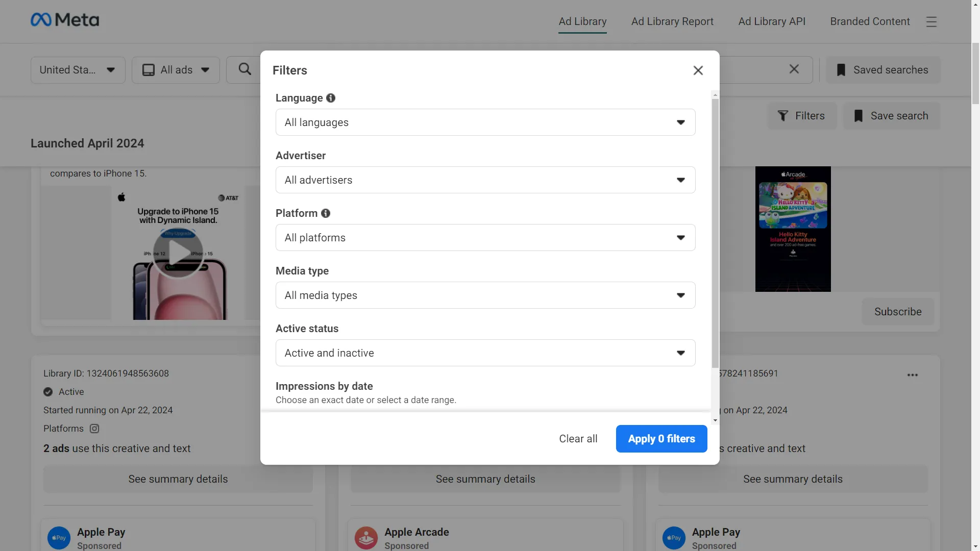Open the All platforms dropdown

click(485, 238)
